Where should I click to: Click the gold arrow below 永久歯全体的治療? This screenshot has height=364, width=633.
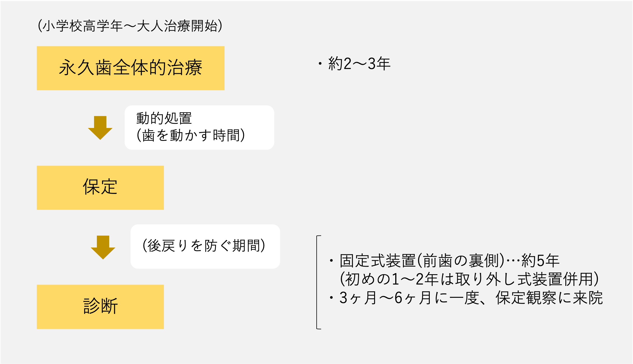(x=100, y=128)
